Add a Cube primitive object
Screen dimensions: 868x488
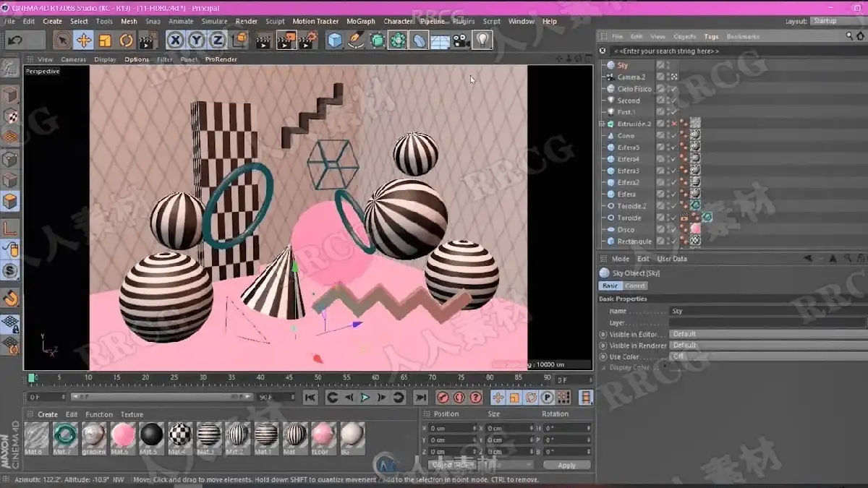[x=334, y=40]
